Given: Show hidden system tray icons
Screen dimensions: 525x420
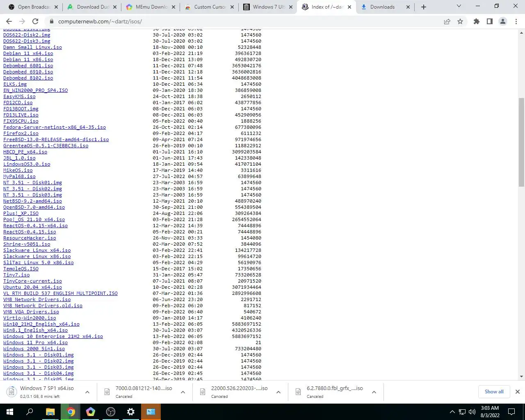Looking at the screenshot, I should click(x=452, y=412).
